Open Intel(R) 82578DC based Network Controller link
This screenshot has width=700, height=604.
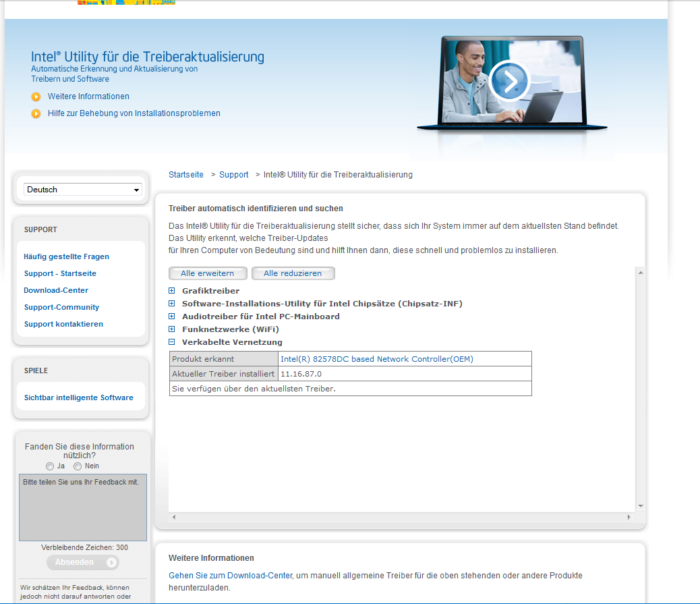click(377, 359)
